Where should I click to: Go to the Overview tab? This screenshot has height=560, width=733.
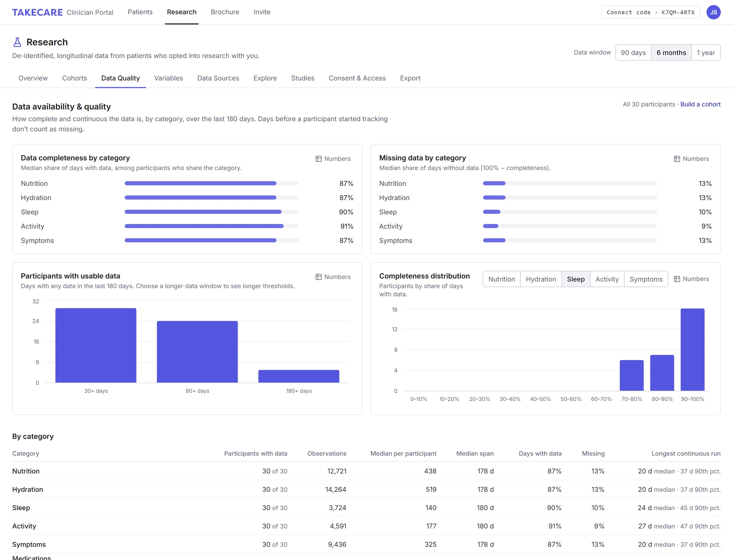click(x=33, y=78)
